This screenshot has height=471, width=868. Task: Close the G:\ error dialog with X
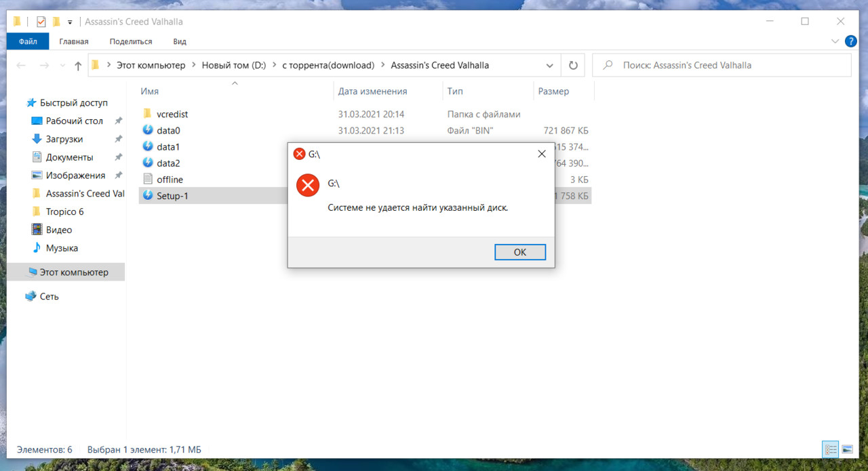coord(542,154)
